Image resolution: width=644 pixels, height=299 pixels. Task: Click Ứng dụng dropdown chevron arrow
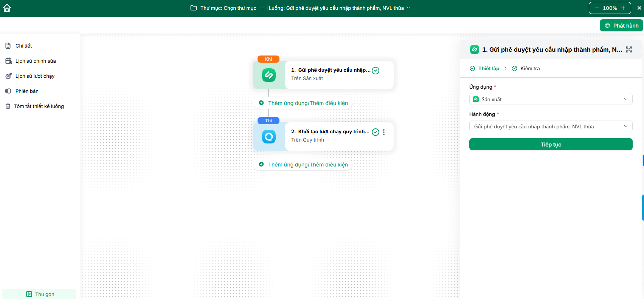pos(626,99)
